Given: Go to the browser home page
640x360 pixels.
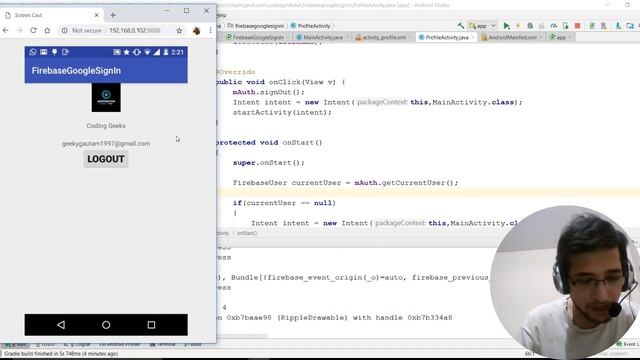Looking at the screenshot, I should 47,30.
